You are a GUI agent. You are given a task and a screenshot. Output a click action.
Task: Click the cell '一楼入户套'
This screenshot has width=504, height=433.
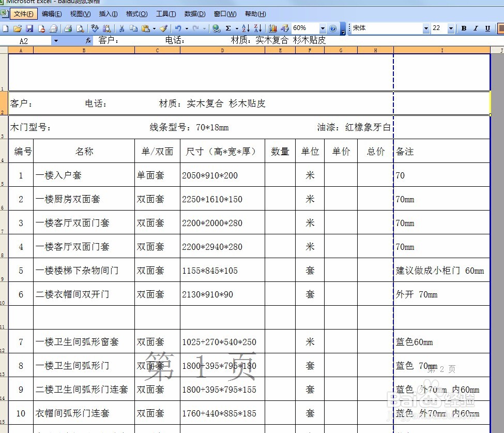click(84, 175)
